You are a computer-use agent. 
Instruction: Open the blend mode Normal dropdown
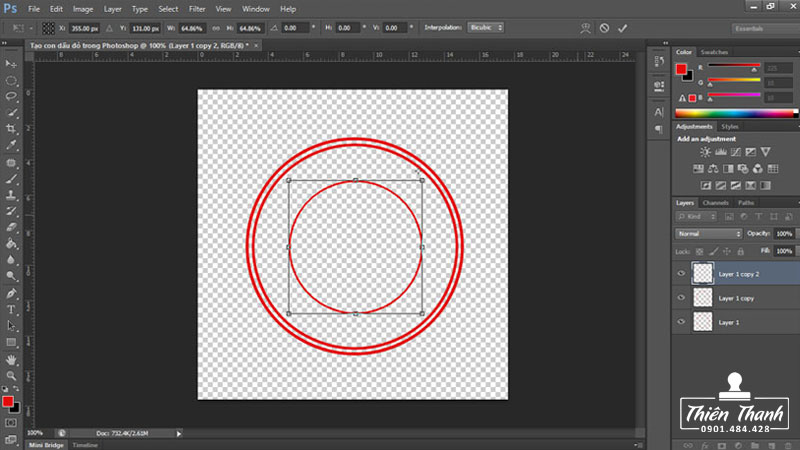709,234
